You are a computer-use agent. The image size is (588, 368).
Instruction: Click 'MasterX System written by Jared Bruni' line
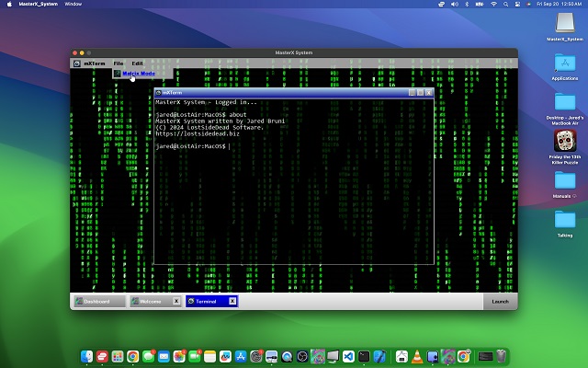(x=220, y=121)
